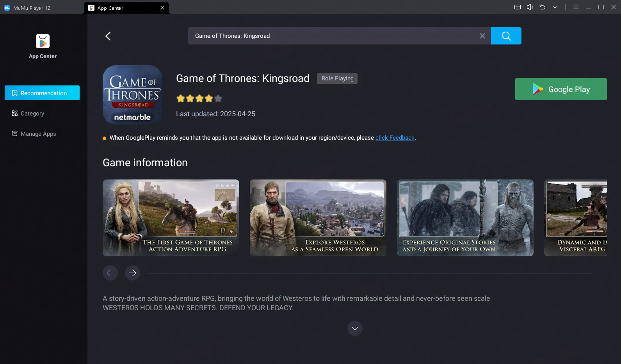Click next screenshot arrow button
The width and height of the screenshot is (621, 364).
click(133, 273)
